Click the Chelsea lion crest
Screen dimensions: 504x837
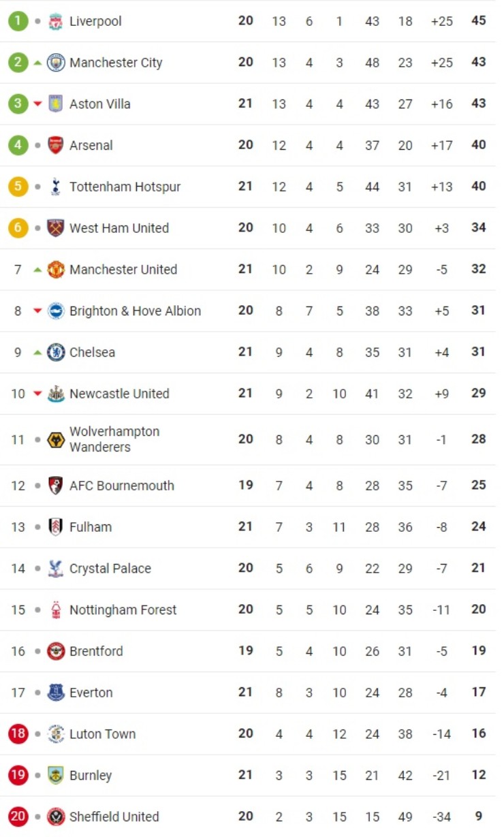[56, 352]
